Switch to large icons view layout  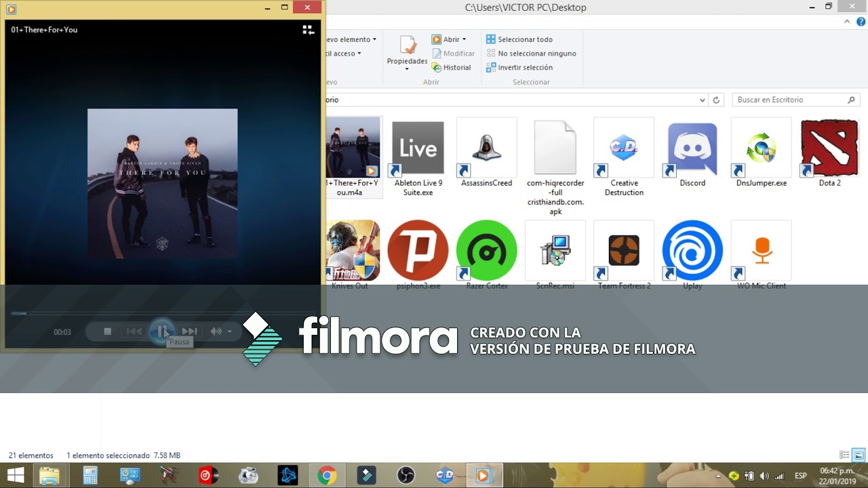click(859, 455)
